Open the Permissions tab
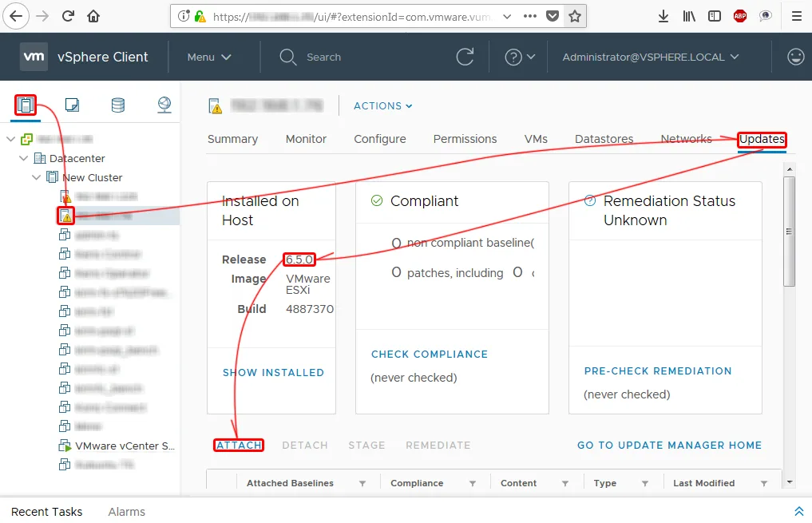The width and height of the screenshot is (812, 523). pos(465,139)
